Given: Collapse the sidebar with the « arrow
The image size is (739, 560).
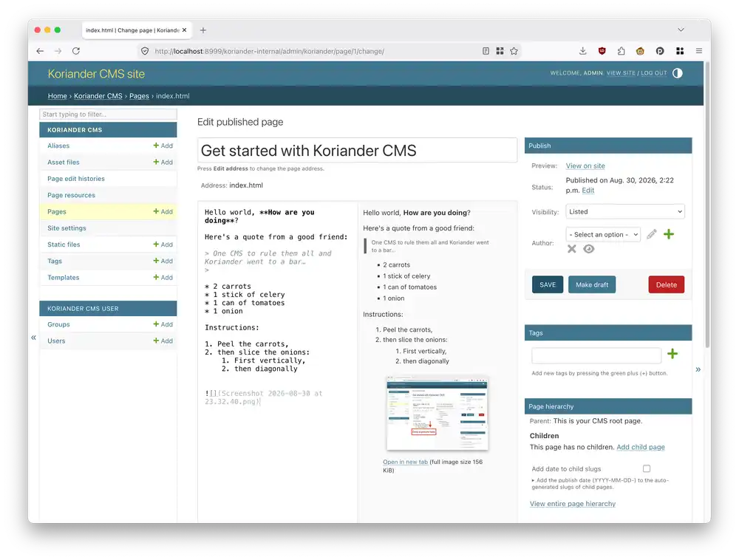Looking at the screenshot, I should [33, 337].
